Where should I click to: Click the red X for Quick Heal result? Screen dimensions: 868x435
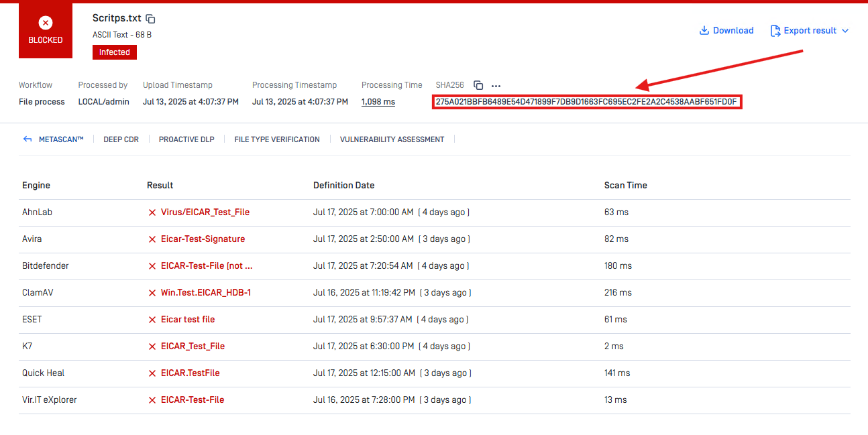point(152,373)
